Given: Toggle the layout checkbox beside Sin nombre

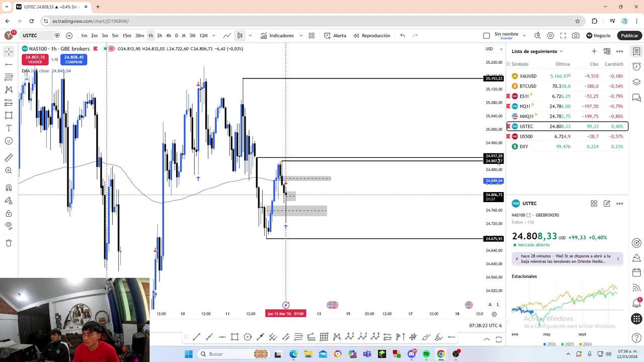Looking at the screenshot, I should (487, 36).
